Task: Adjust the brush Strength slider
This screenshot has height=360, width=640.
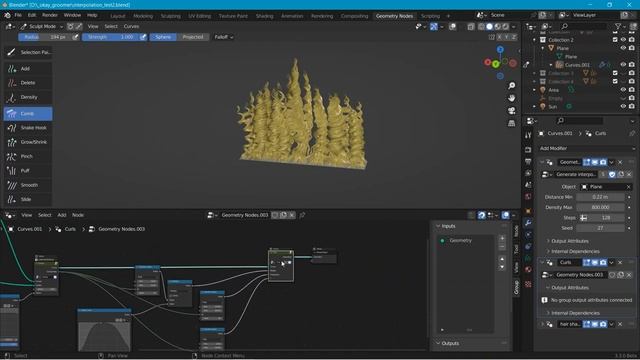Action: (x=111, y=37)
